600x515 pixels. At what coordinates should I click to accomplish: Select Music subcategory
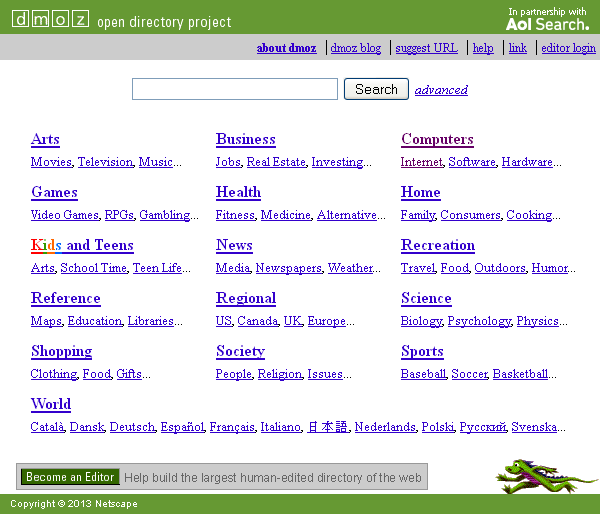[156, 162]
